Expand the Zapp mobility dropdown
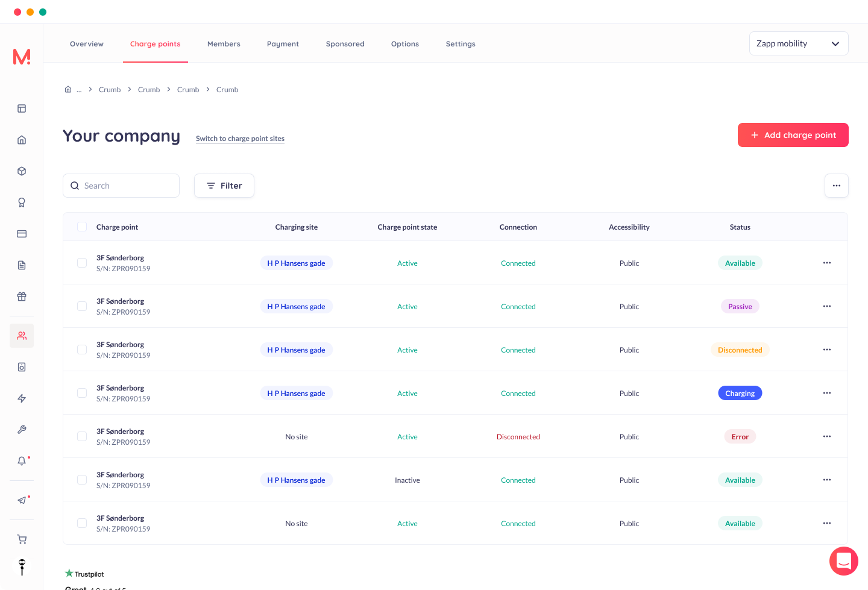The height and width of the screenshot is (590, 868). coord(799,43)
